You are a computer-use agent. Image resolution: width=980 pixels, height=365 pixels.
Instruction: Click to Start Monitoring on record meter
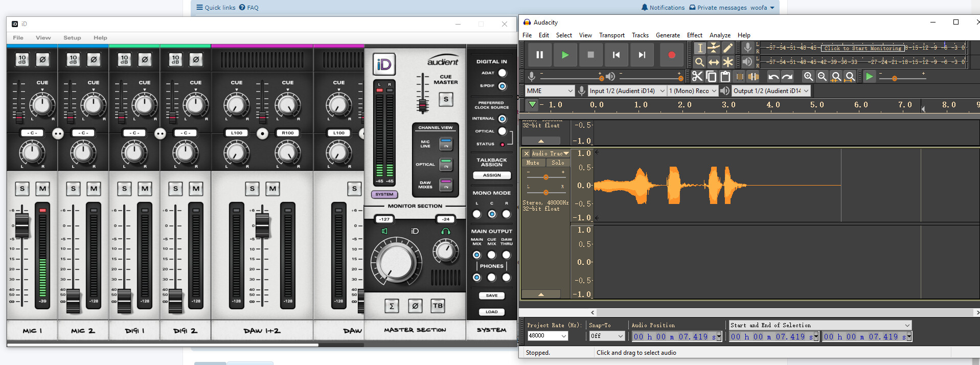pyautogui.click(x=862, y=48)
